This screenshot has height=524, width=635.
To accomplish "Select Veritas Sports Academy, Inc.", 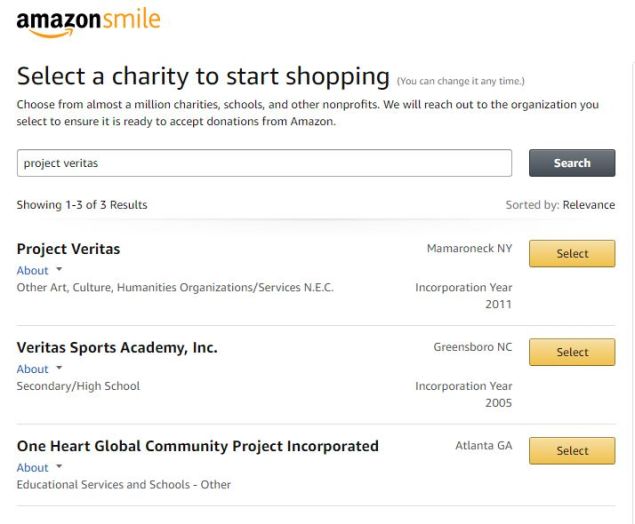I will [572, 352].
